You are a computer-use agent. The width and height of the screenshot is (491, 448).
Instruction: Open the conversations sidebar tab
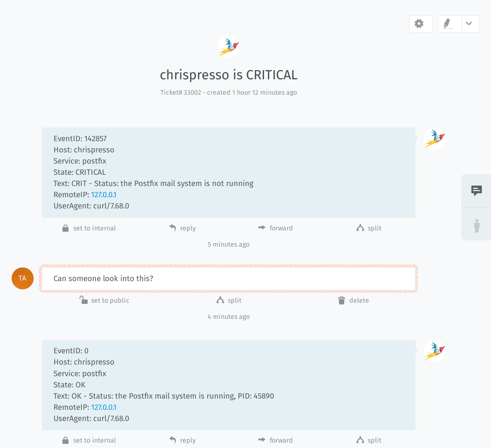click(476, 191)
